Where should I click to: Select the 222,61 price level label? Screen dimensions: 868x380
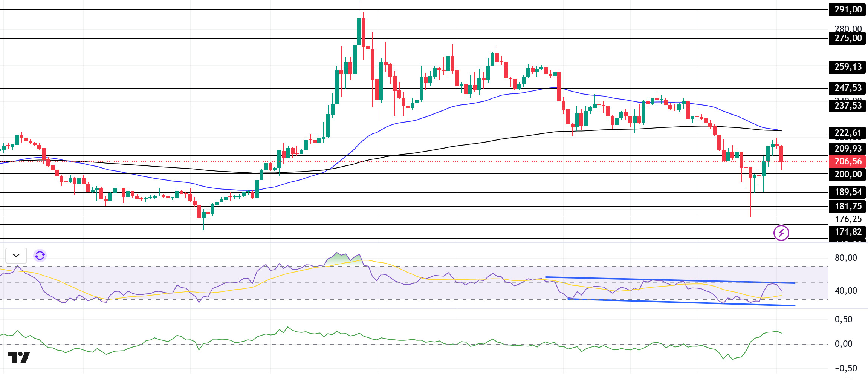click(847, 133)
